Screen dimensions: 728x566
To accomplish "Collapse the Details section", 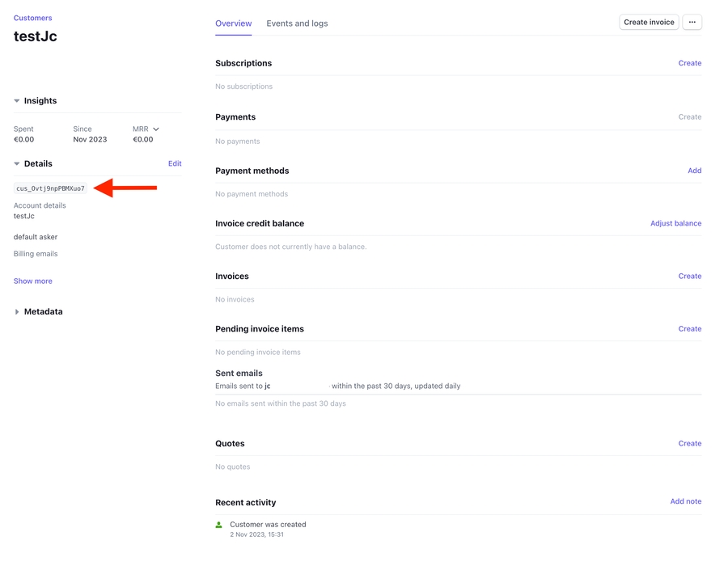I will pos(17,164).
